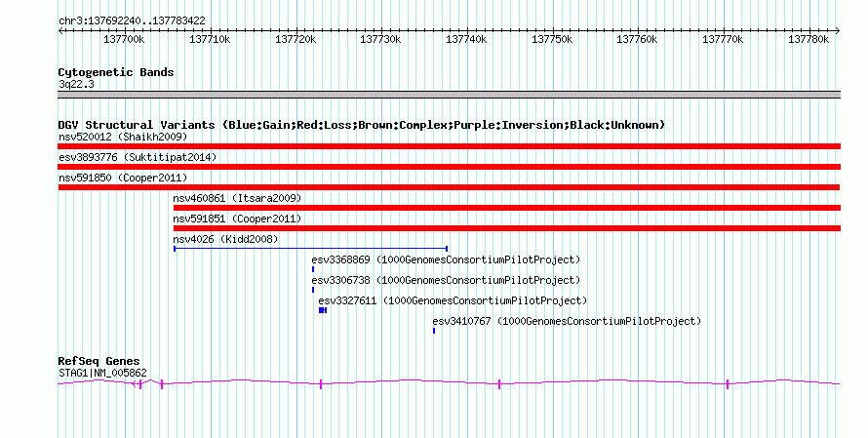Click the STAG1 exon tick near 137740k

pyautogui.click(x=499, y=383)
